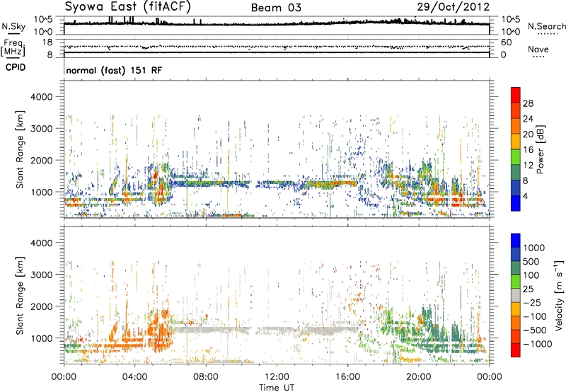The height and width of the screenshot is (392, 566).
Task: Click the sky noise trace in top panel
Action: [277, 24]
